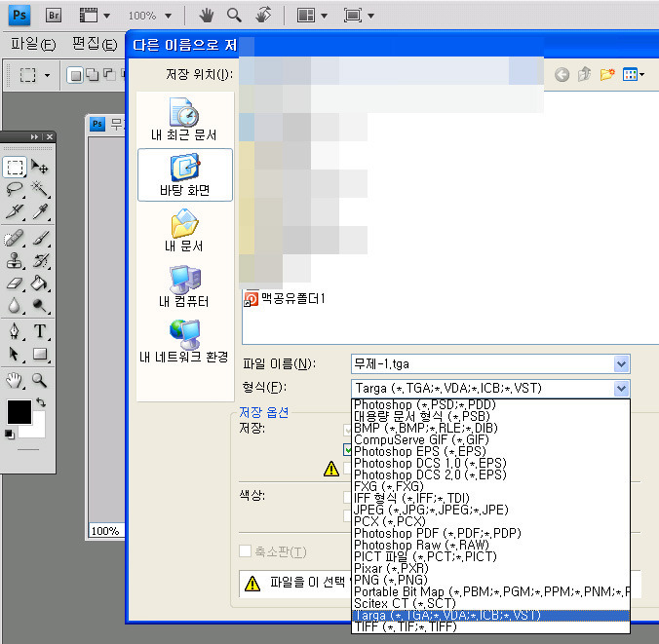Choose Photoshop PDF format

pyautogui.click(x=490, y=533)
